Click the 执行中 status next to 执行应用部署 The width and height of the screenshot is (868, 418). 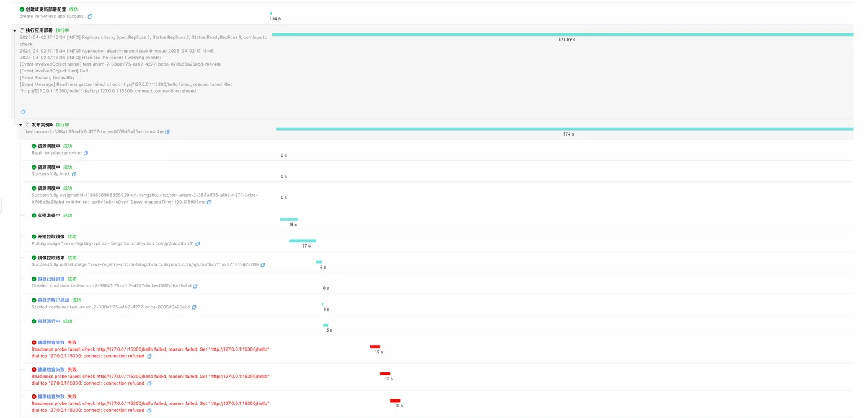[63, 30]
